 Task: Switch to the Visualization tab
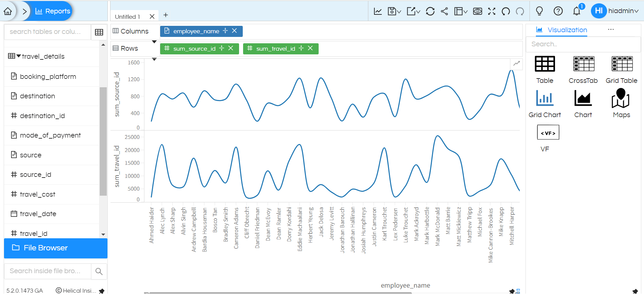(561, 30)
